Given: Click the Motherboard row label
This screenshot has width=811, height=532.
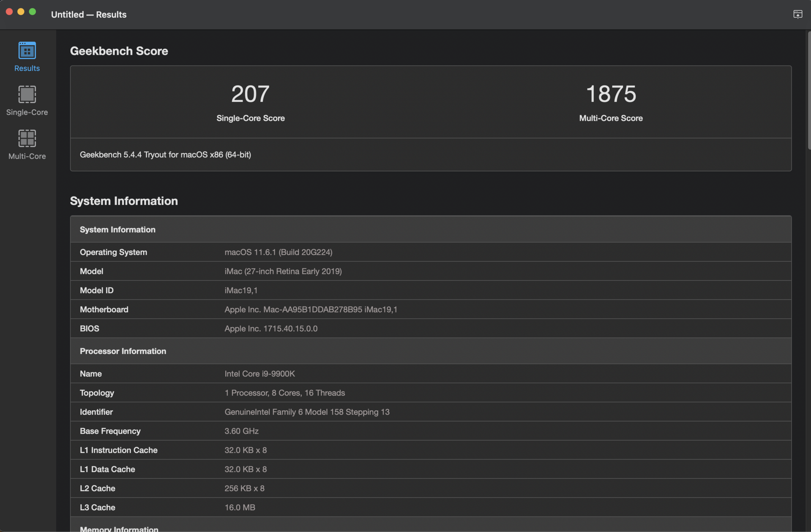Looking at the screenshot, I should [x=104, y=309].
